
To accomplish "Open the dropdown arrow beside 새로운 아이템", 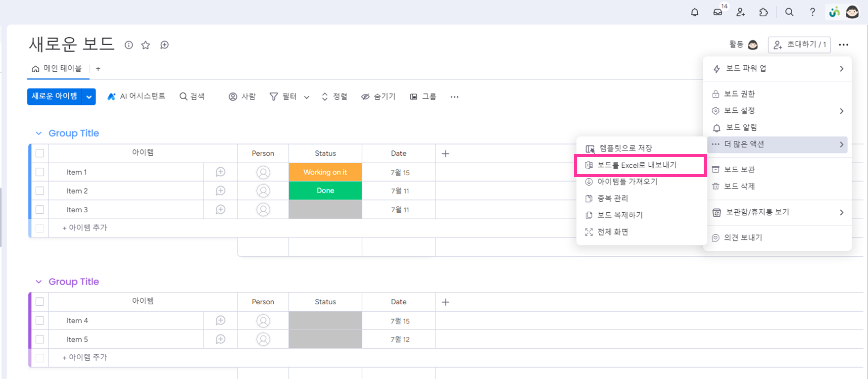I will (x=89, y=97).
